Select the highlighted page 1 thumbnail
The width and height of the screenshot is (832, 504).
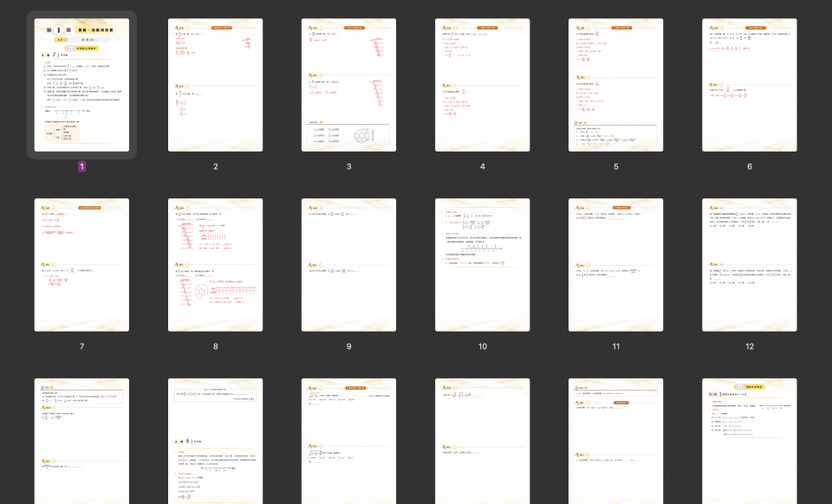pos(81,85)
